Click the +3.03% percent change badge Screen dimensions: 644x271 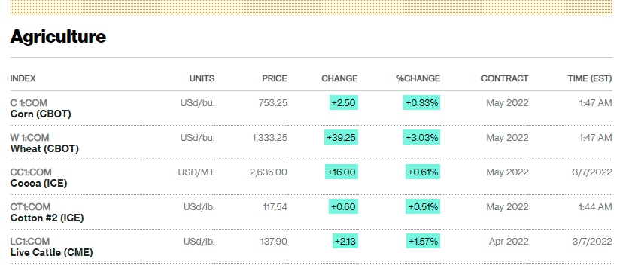[422, 137]
